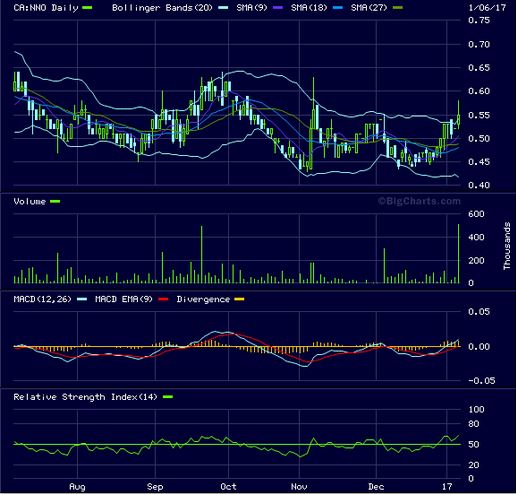516x494 pixels.
Task: Click the red MACD EMA(9) swatch
Action: click(163, 299)
